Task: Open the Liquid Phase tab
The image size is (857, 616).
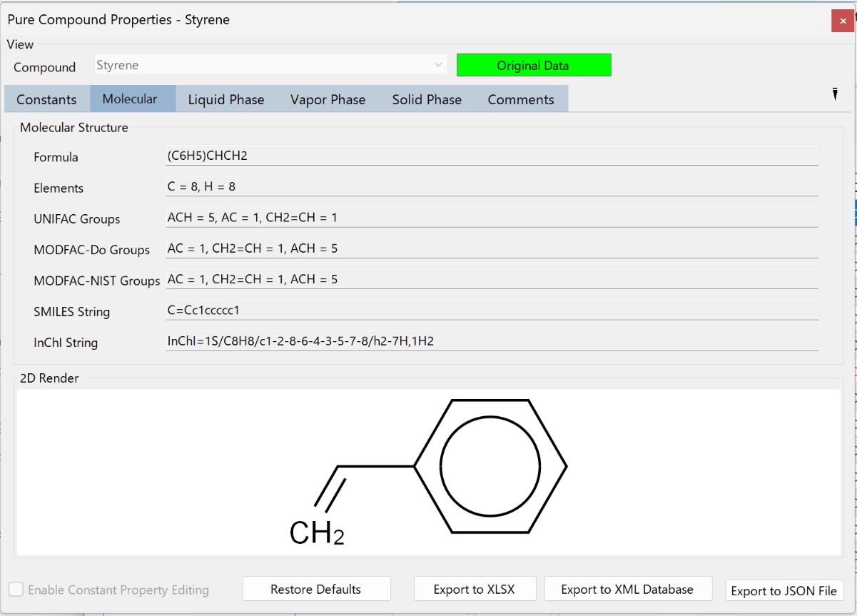Action: (226, 99)
